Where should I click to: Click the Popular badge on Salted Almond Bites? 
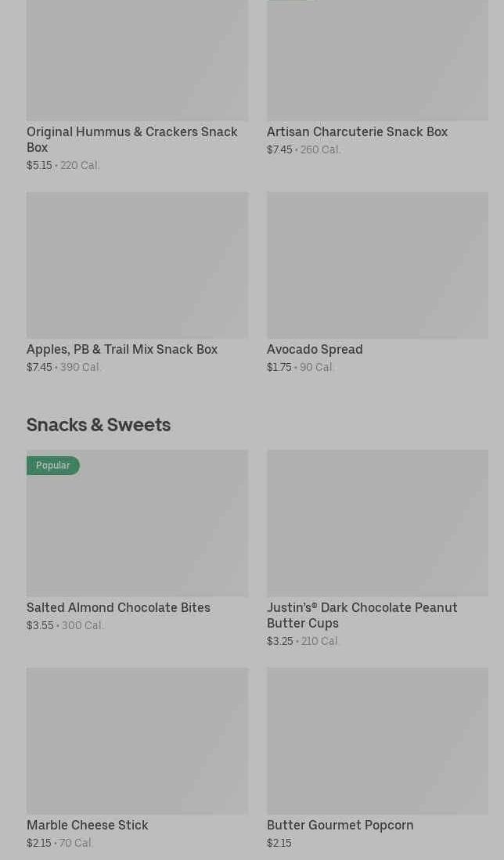point(53,466)
